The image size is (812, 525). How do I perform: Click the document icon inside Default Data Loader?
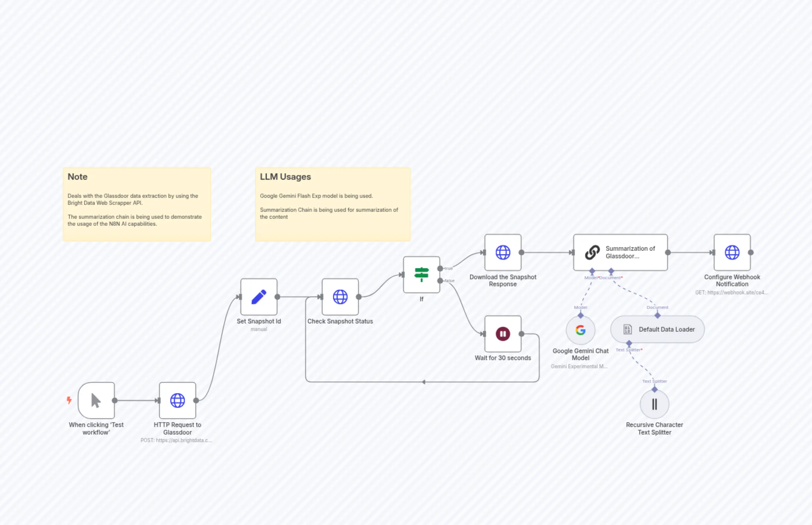pyautogui.click(x=628, y=329)
